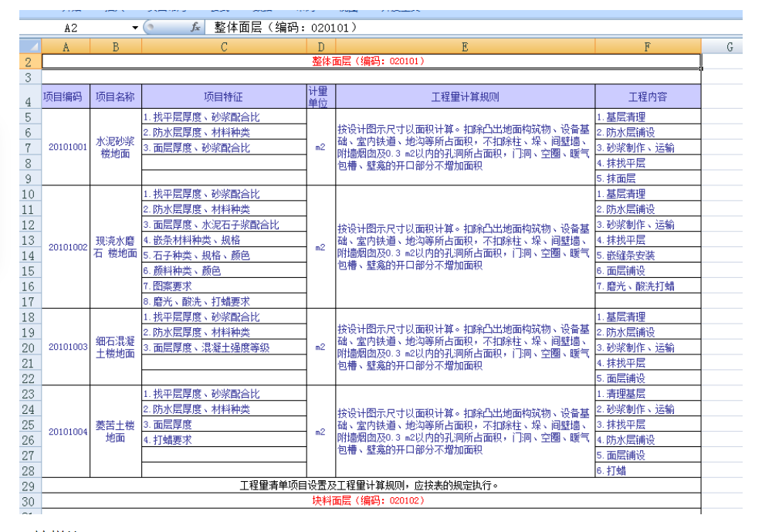Select column B header
Image resolution: width=772 pixels, height=532 pixels.
116,47
